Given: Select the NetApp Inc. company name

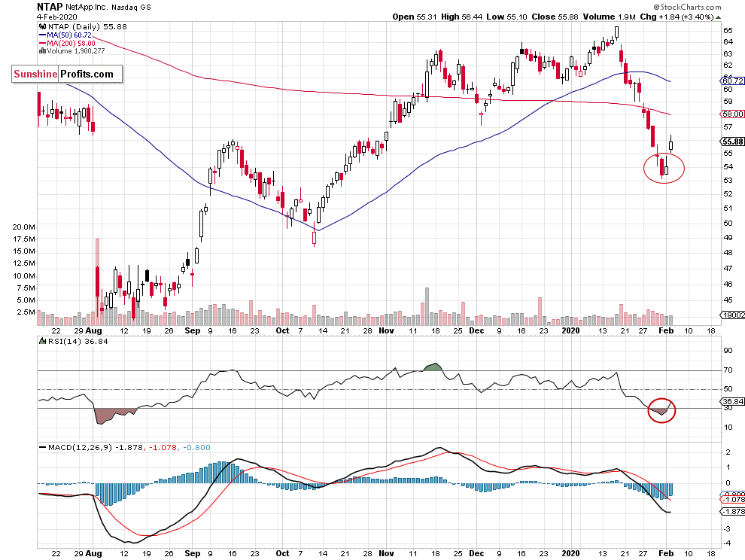Looking at the screenshot, I should pyautogui.click(x=87, y=7).
